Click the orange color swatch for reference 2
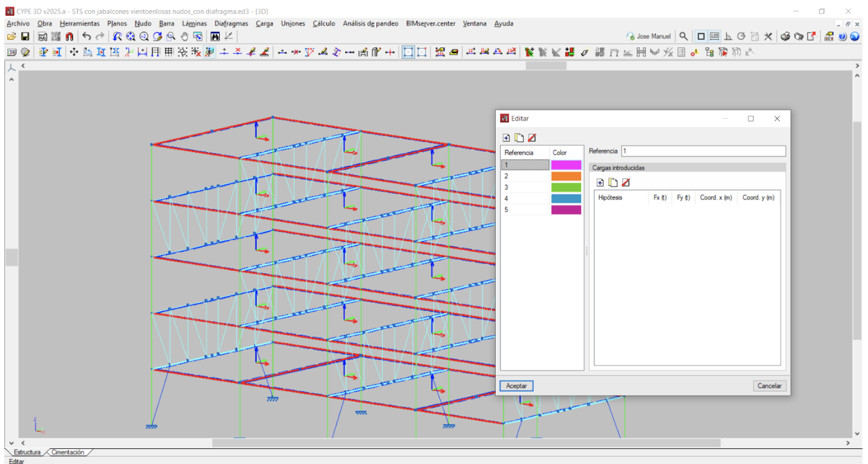This screenshot has width=868, height=464. pyautogui.click(x=566, y=176)
